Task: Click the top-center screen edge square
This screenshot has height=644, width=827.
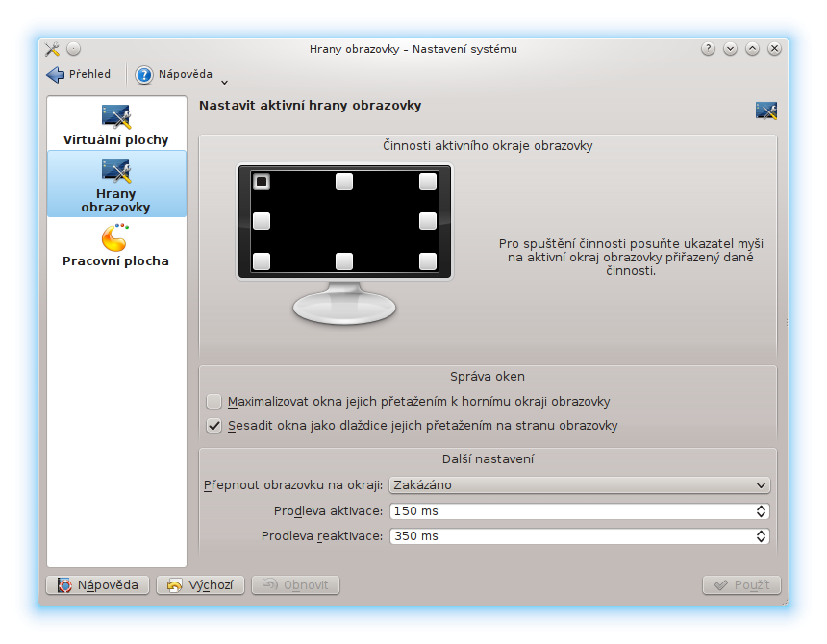Action: coord(344,182)
